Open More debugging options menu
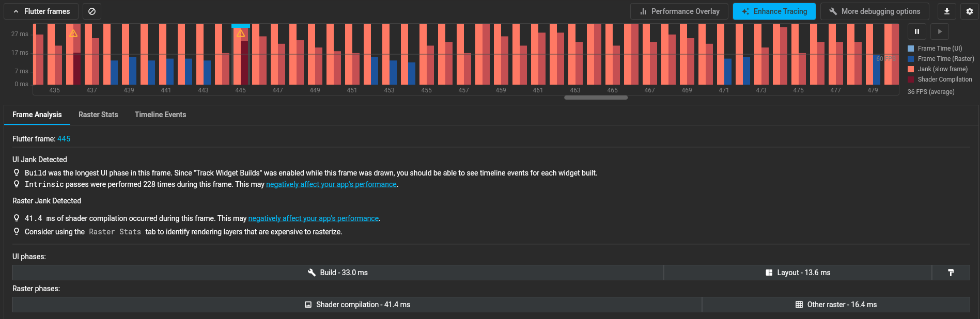The width and height of the screenshot is (980, 319). point(874,11)
